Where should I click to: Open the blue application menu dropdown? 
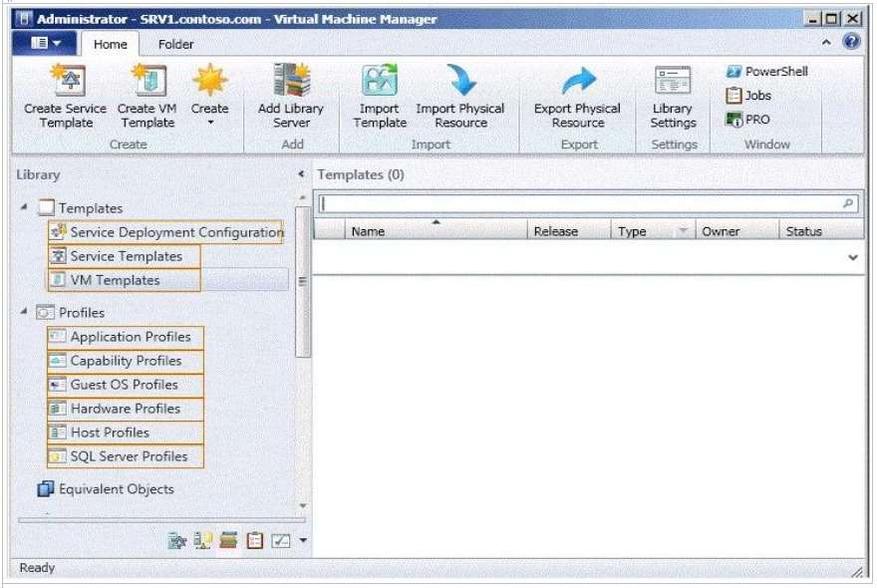45,43
